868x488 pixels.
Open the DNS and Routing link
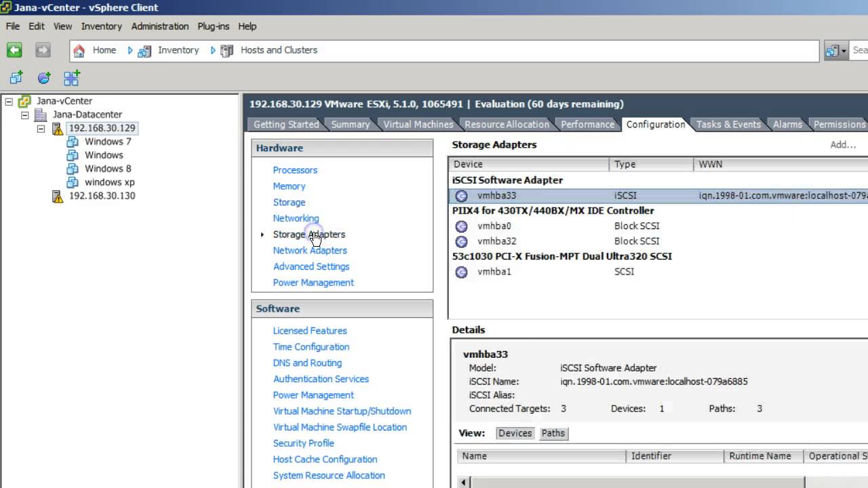307,363
